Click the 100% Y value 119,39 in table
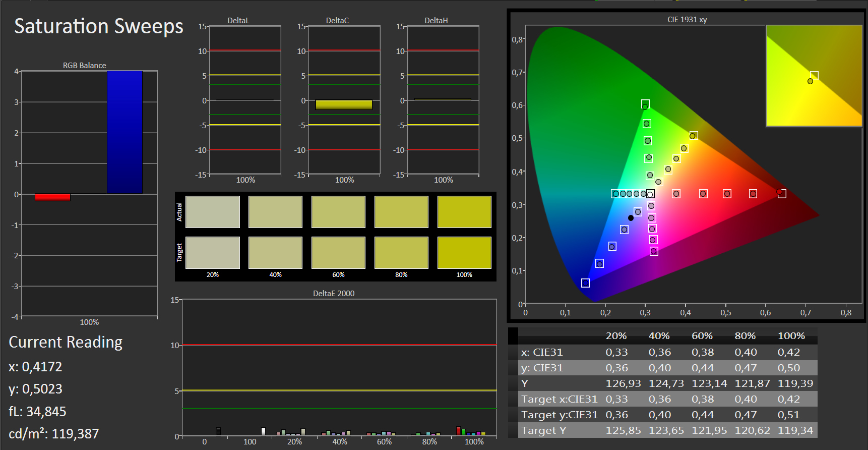The width and height of the screenshot is (868, 450). pyautogui.click(x=795, y=383)
